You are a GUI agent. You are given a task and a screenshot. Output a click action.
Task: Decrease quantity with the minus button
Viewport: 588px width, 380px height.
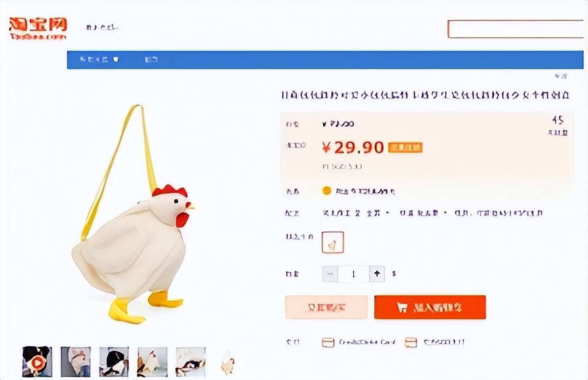[x=330, y=274]
